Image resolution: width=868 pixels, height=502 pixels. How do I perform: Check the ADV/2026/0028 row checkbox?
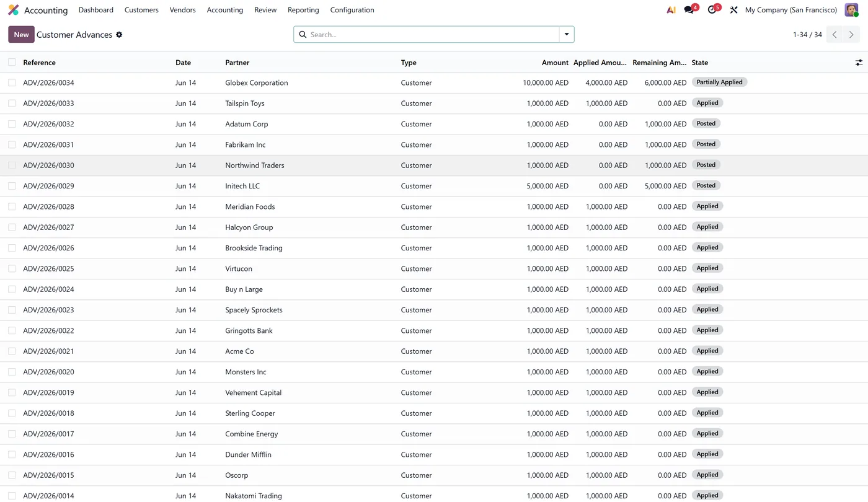coord(12,206)
